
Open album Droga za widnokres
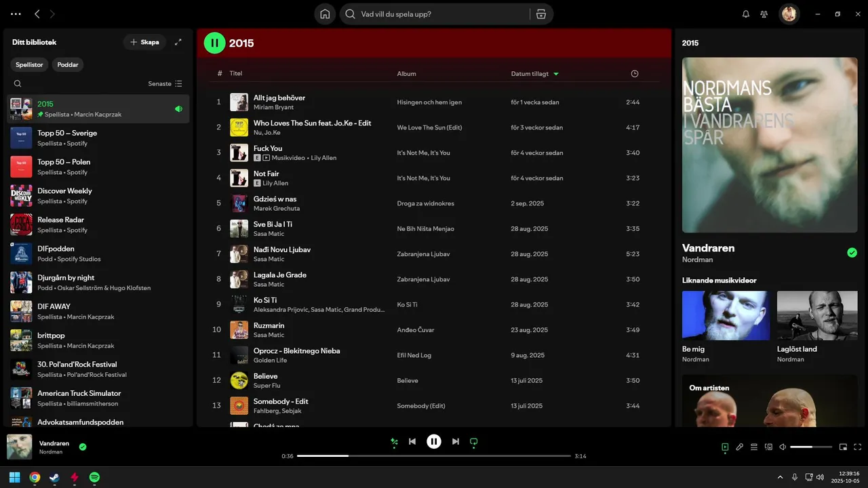(x=426, y=203)
